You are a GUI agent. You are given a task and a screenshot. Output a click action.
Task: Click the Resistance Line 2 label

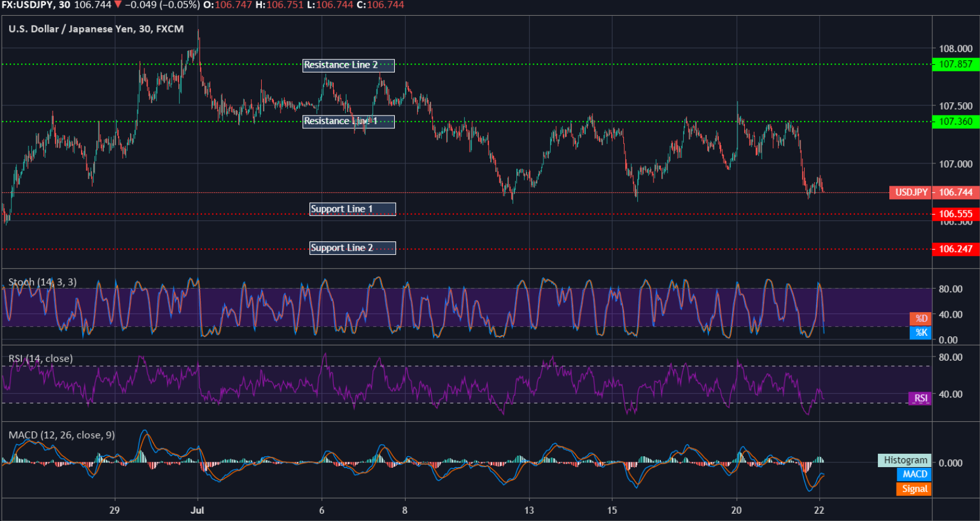tap(349, 65)
